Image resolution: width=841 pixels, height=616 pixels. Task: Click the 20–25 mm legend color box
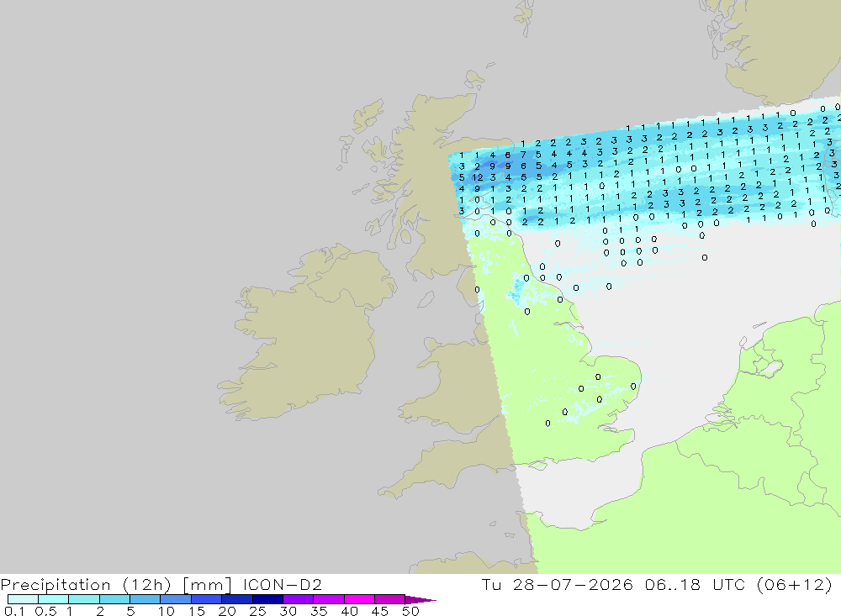point(236,599)
